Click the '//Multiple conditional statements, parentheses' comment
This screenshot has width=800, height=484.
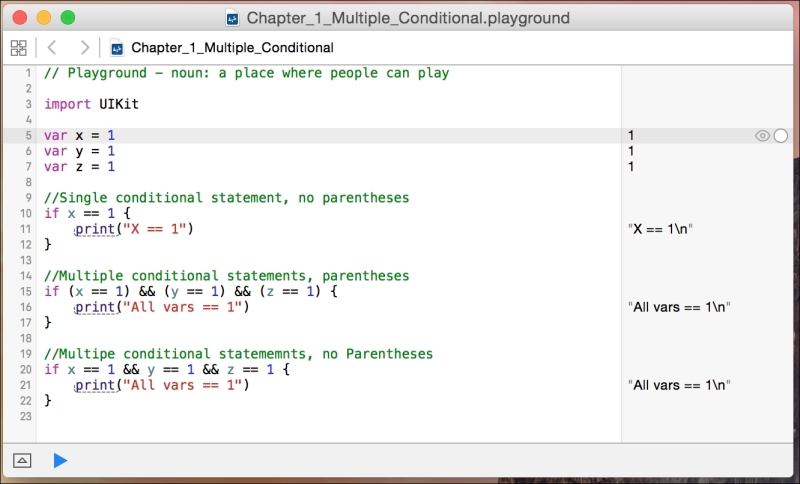(227, 276)
